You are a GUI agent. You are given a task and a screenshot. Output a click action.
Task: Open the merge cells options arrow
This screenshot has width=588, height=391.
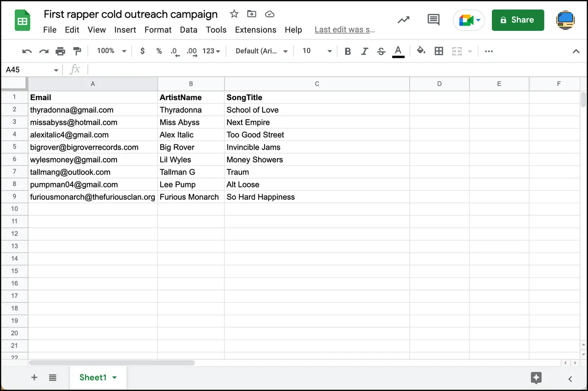coord(470,52)
